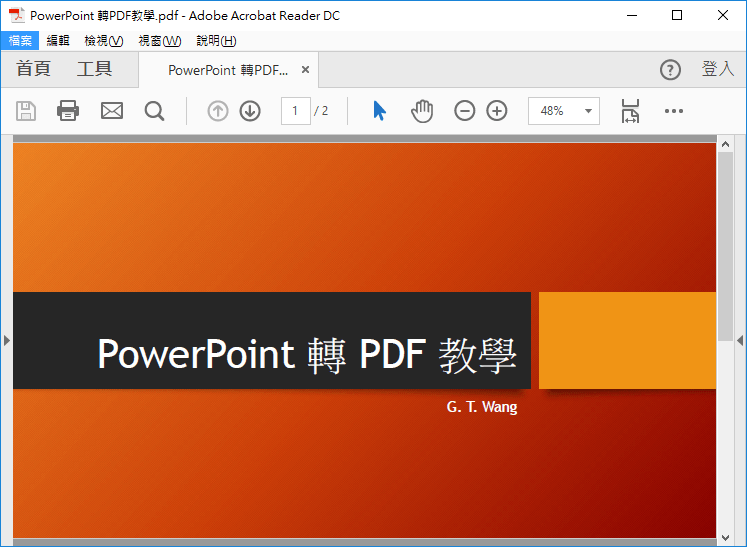Viewport: 747px width, 547px height.
Task: Click the Save file icon
Action: click(26, 111)
